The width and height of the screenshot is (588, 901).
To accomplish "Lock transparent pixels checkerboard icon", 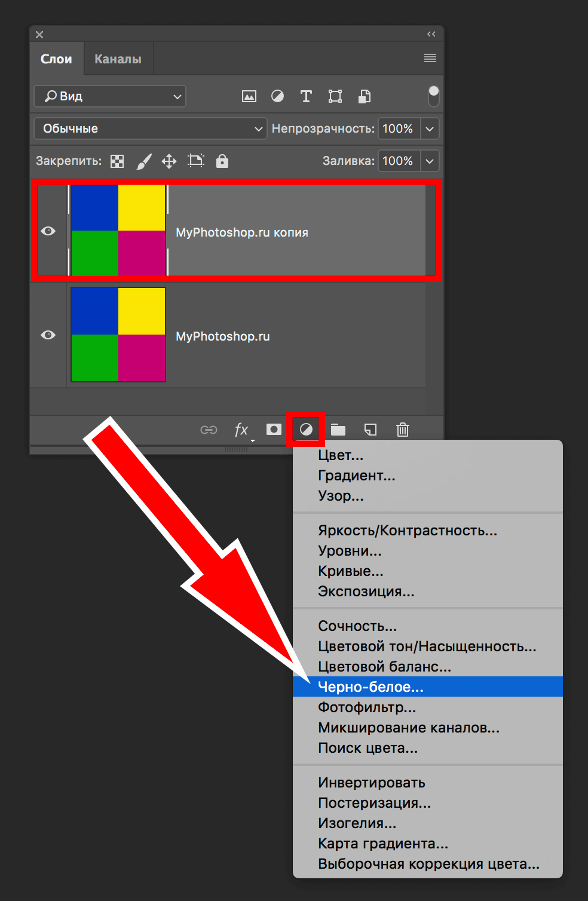I will pos(118,161).
